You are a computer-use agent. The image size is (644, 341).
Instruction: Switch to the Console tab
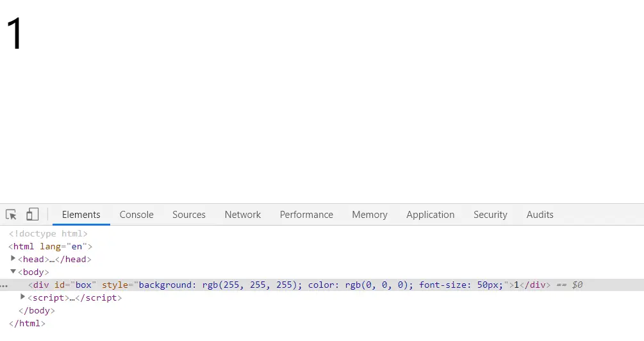point(136,215)
